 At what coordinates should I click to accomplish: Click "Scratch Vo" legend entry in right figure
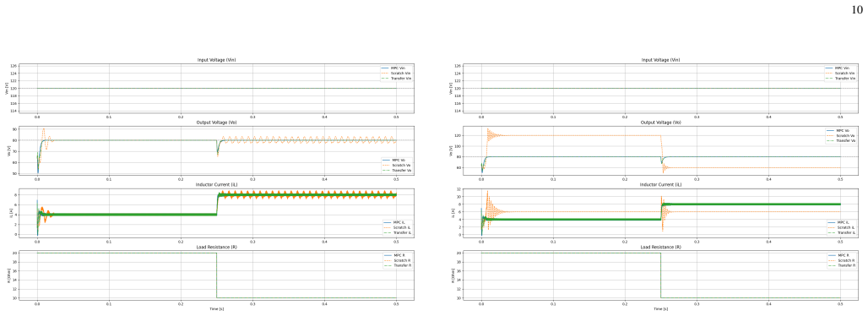click(x=840, y=136)
